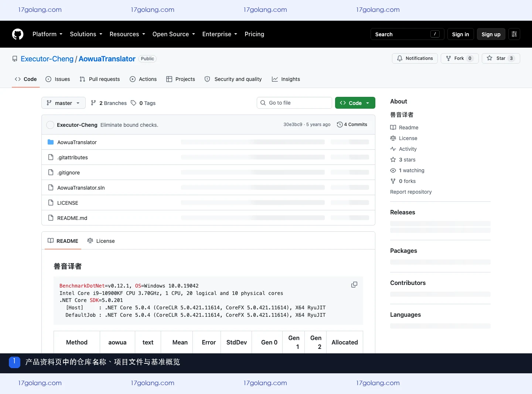Screen dimensions: 532x394
Task: Open the GitHub home logo
Action: pos(18,34)
